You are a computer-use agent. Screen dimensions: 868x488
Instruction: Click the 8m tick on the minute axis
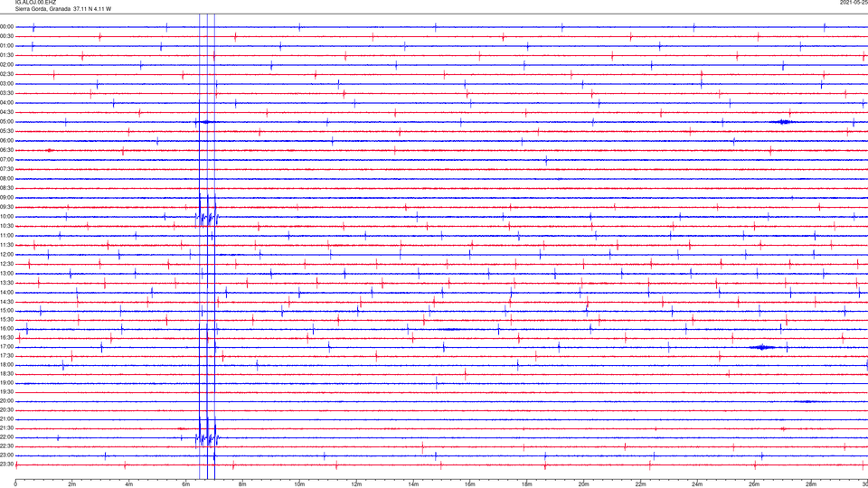coord(242,484)
